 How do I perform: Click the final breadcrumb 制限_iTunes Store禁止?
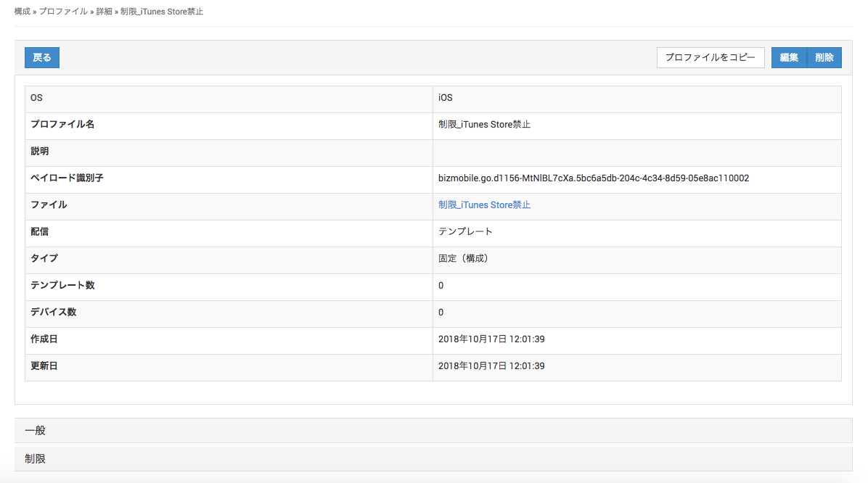coord(162,12)
